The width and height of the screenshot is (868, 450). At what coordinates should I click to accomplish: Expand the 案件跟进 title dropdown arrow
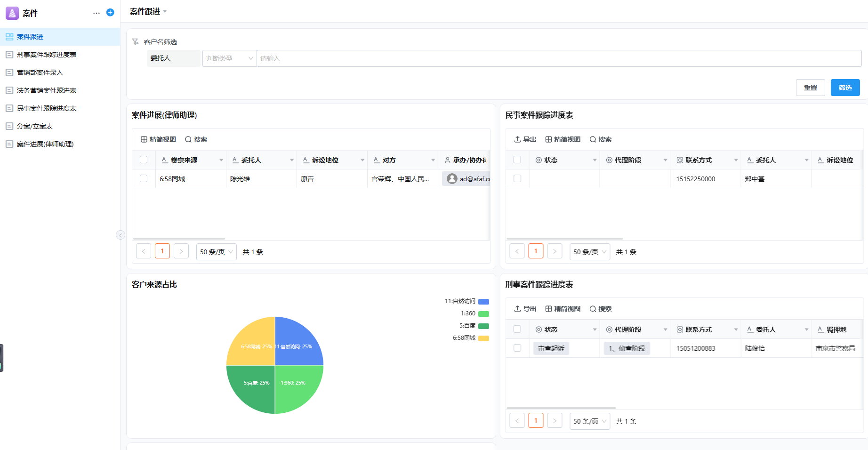165,11
